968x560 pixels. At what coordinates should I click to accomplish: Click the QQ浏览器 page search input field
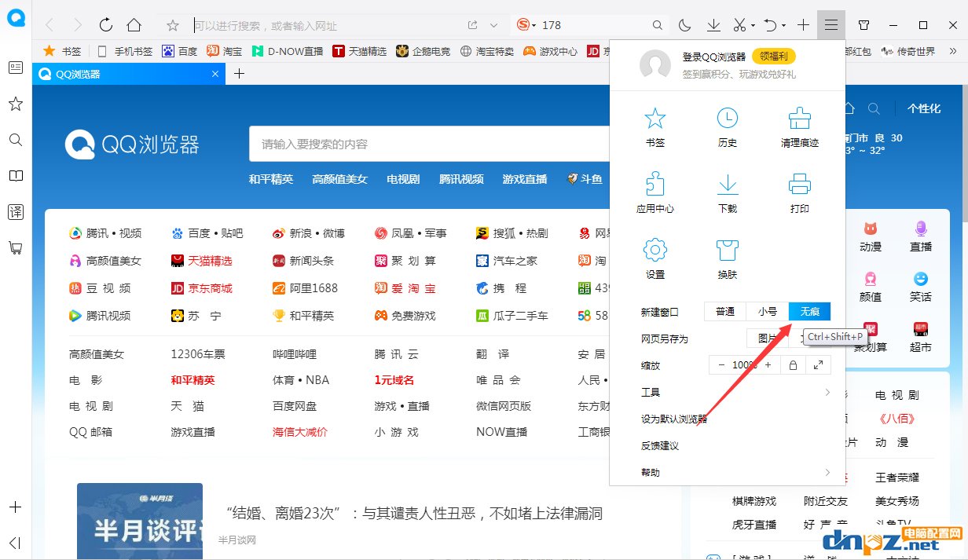coord(424,145)
